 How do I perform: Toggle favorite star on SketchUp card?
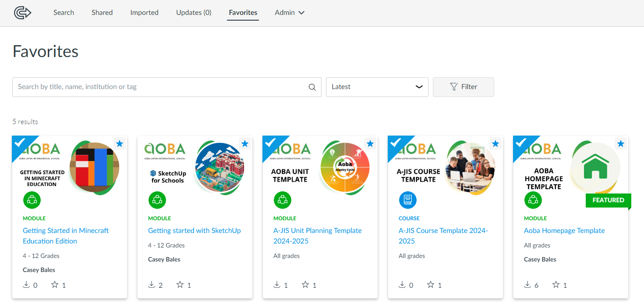[245, 143]
